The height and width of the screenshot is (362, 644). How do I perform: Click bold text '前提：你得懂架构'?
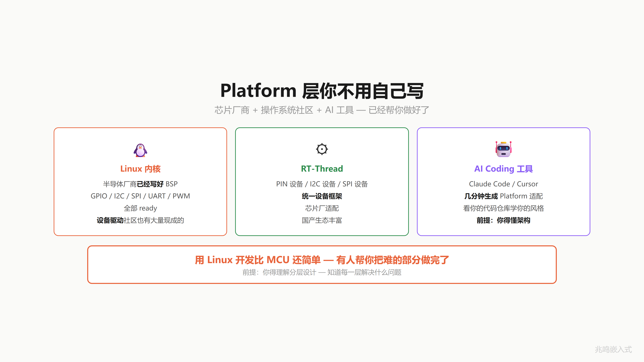(x=503, y=220)
